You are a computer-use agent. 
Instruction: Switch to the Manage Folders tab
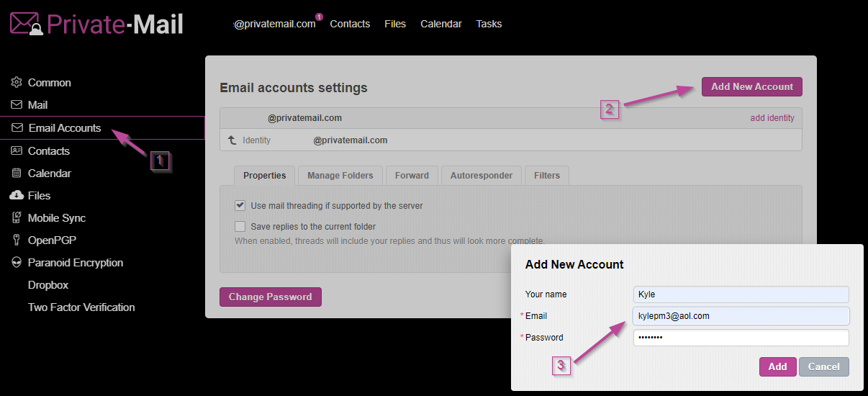[x=340, y=175]
